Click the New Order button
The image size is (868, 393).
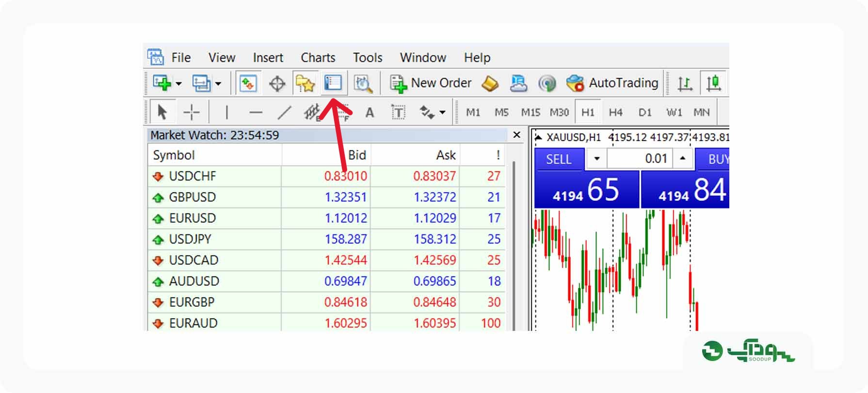point(431,83)
